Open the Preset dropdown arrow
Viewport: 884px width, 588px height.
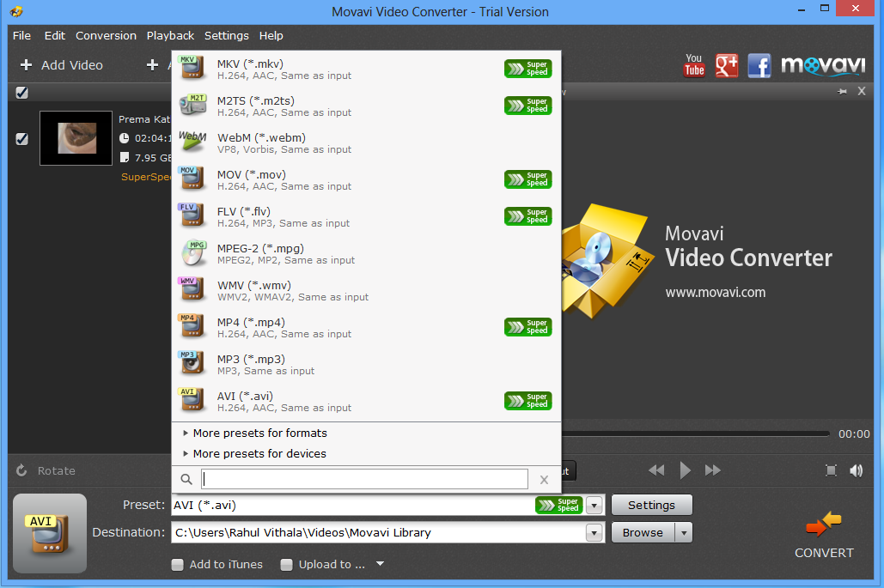click(594, 506)
